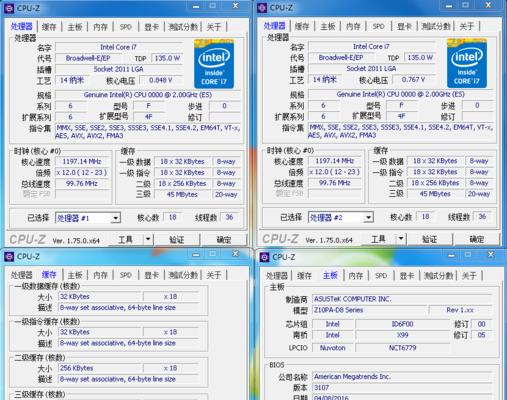Click the CPU-Z app icon in bottom-right window

click(265, 257)
